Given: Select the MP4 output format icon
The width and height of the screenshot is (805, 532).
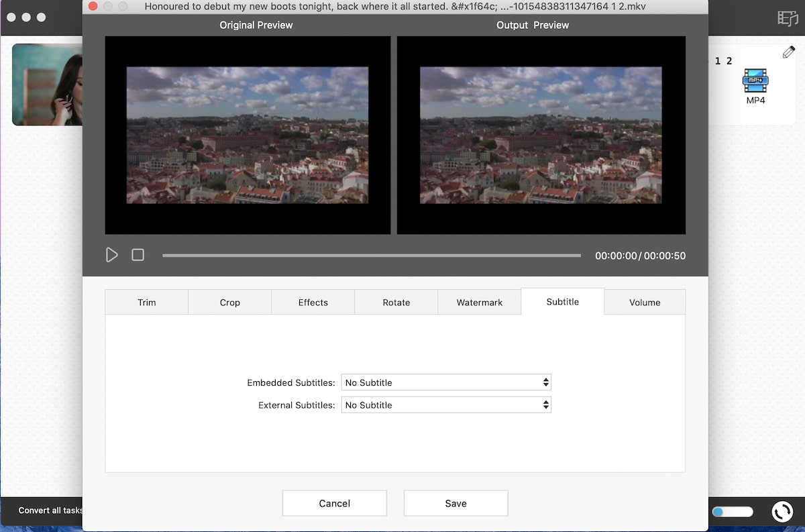Looking at the screenshot, I should point(755,82).
